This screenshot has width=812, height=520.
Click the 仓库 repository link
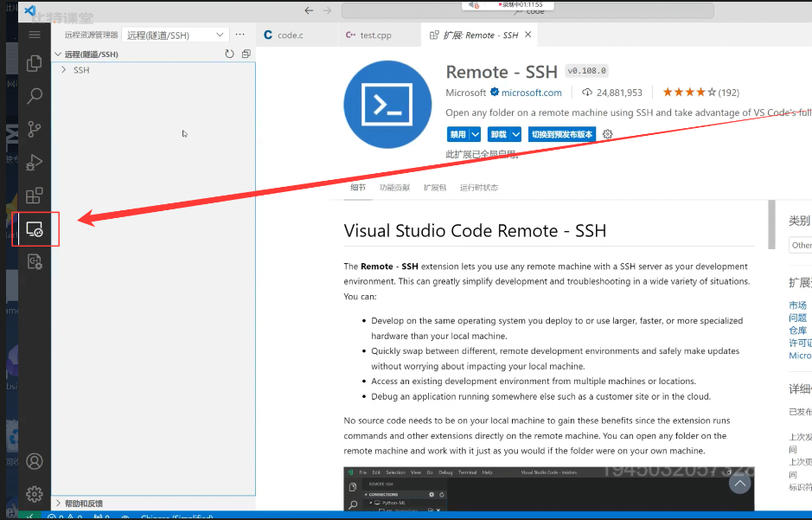click(x=797, y=330)
